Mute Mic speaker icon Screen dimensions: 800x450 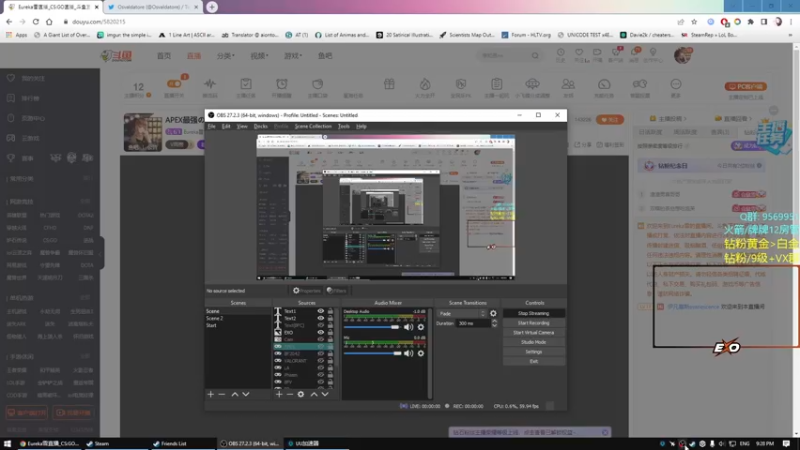click(409, 353)
